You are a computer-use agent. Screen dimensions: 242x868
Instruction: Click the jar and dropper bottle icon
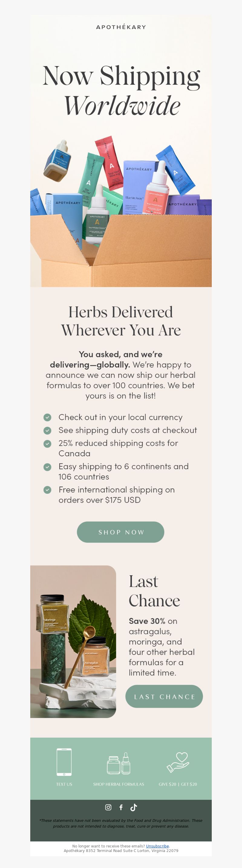click(119, 763)
